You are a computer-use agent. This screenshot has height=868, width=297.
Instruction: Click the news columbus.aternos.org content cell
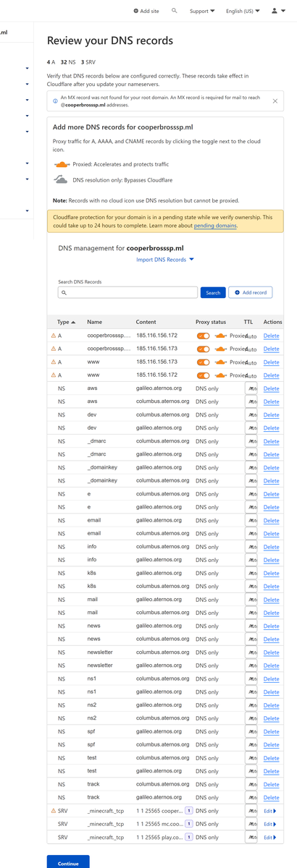coord(163,639)
